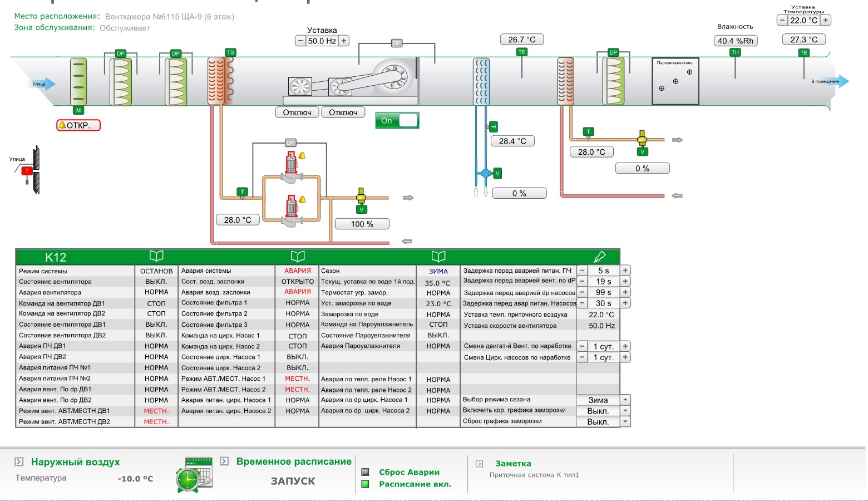
Task: Click the second fan Отключ button
Action: tap(343, 112)
